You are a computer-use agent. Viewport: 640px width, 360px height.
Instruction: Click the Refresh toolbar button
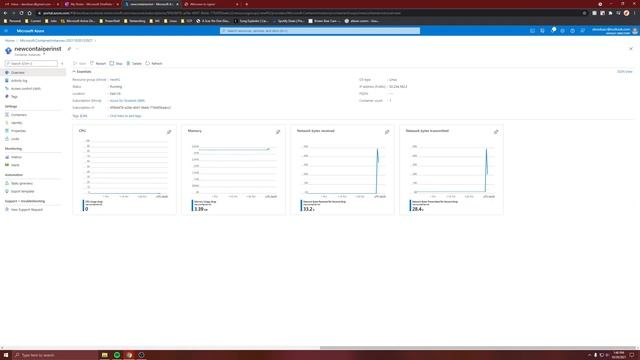click(154, 64)
